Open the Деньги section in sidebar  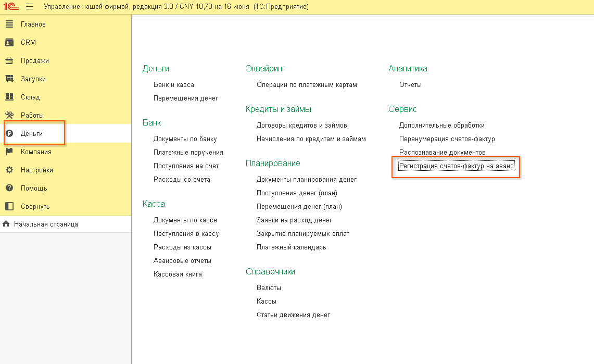(32, 133)
